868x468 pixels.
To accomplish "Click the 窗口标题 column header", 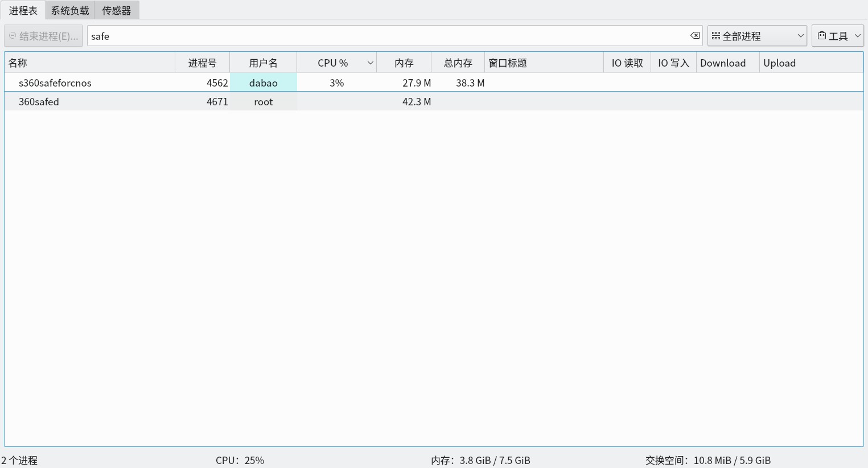I will (x=544, y=63).
